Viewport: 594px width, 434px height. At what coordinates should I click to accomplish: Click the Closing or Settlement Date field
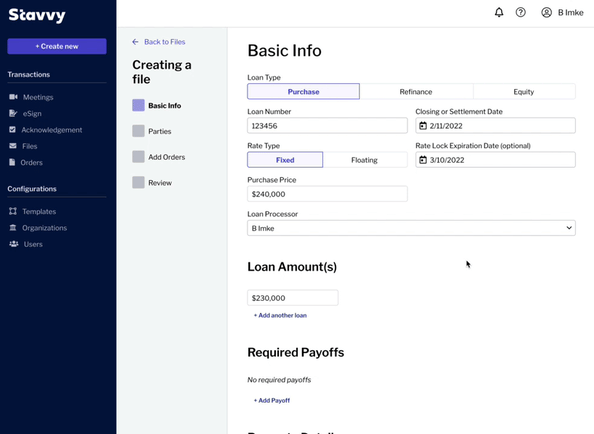click(496, 126)
